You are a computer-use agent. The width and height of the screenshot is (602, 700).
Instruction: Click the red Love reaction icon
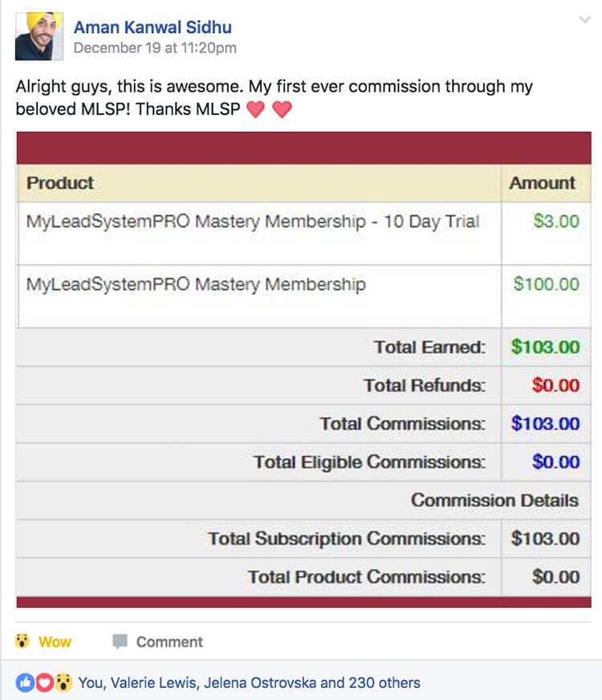45,682
